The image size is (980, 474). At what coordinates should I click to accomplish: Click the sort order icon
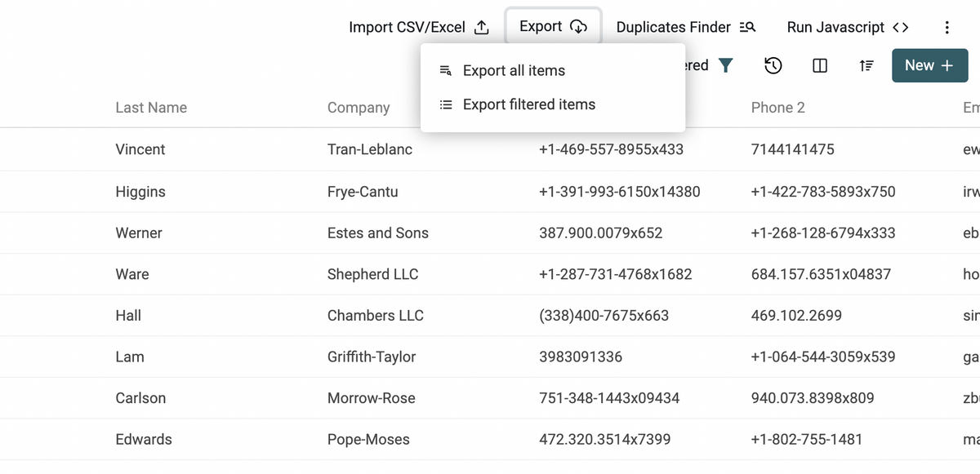[x=867, y=66]
